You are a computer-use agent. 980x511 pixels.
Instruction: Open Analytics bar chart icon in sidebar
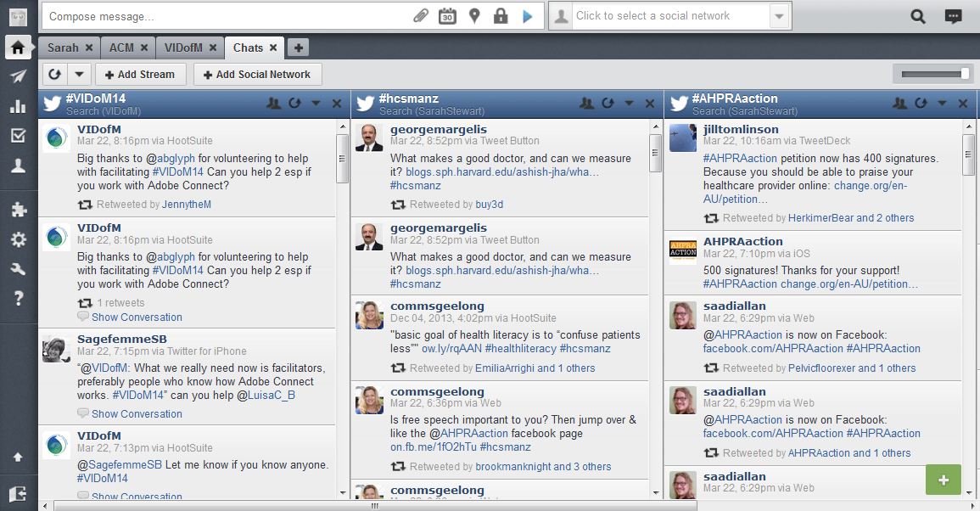18,106
